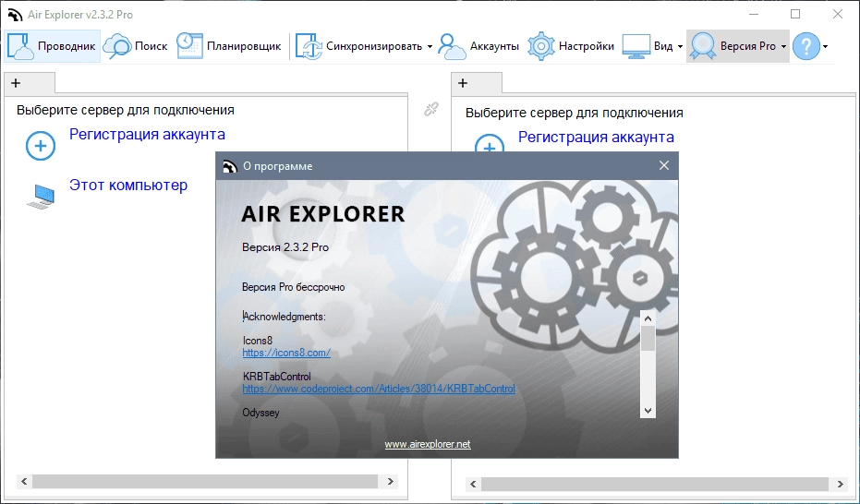Open Этот компьютер link in left pane
860x504 pixels.
pos(128,186)
